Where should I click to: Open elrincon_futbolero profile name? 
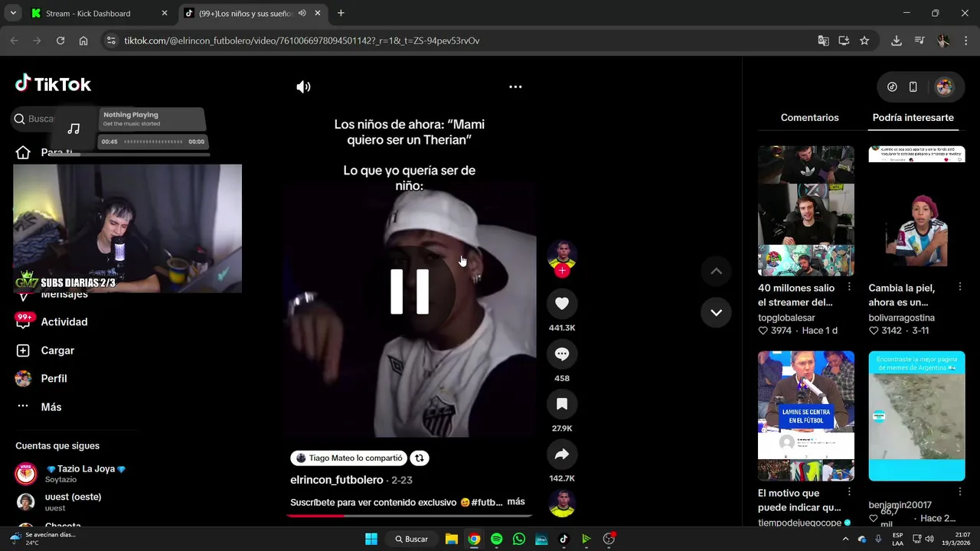point(336,480)
